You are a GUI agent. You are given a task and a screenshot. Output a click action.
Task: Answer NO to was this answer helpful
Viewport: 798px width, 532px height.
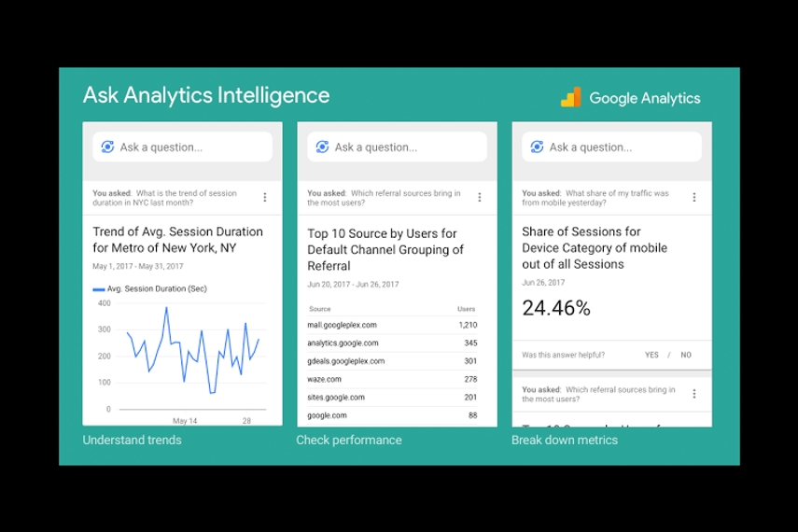(686, 355)
